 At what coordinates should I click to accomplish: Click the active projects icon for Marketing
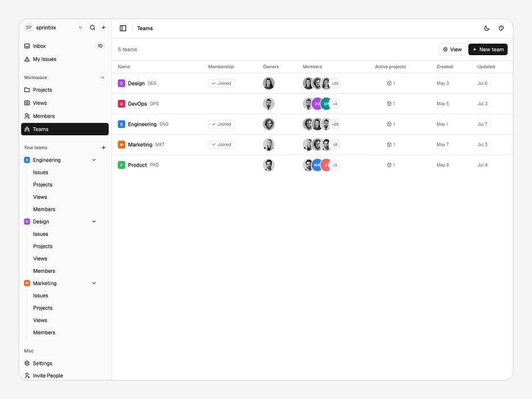click(389, 144)
